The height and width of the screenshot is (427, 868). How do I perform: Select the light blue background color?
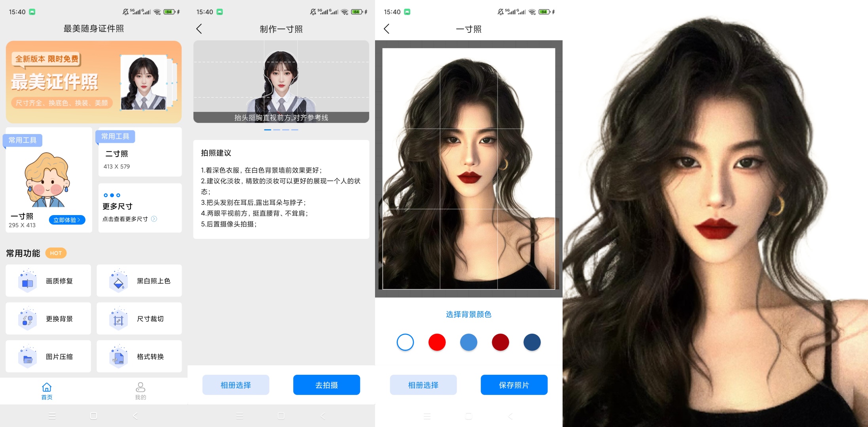[468, 342]
